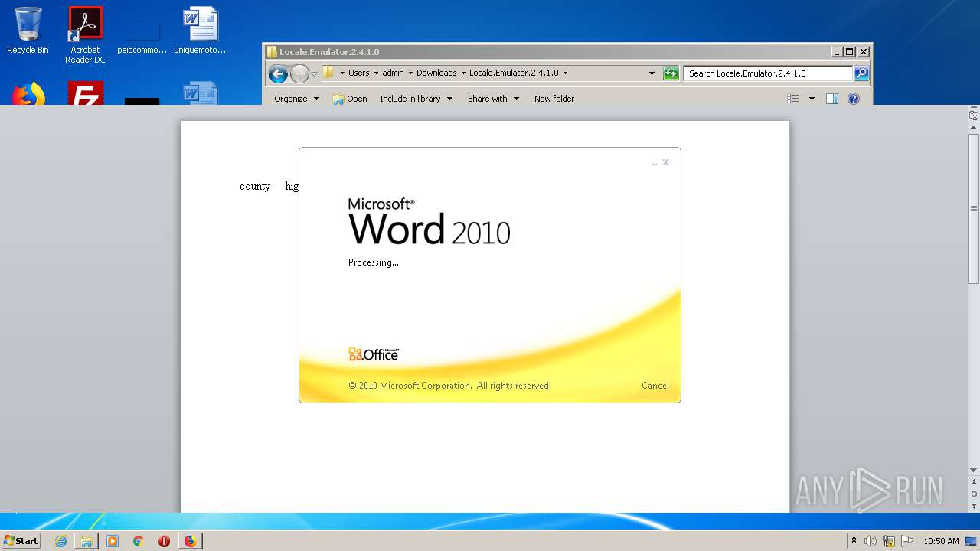Viewport: 980px width, 551px height.
Task: Click Explorer's forward navigation arrow
Action: [x=299, y=73]
